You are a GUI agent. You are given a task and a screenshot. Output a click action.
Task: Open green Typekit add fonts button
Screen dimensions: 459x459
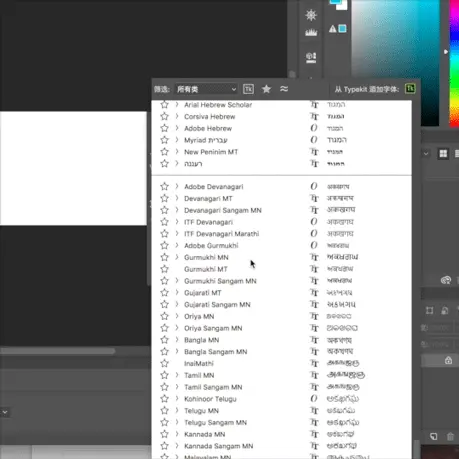410,89
